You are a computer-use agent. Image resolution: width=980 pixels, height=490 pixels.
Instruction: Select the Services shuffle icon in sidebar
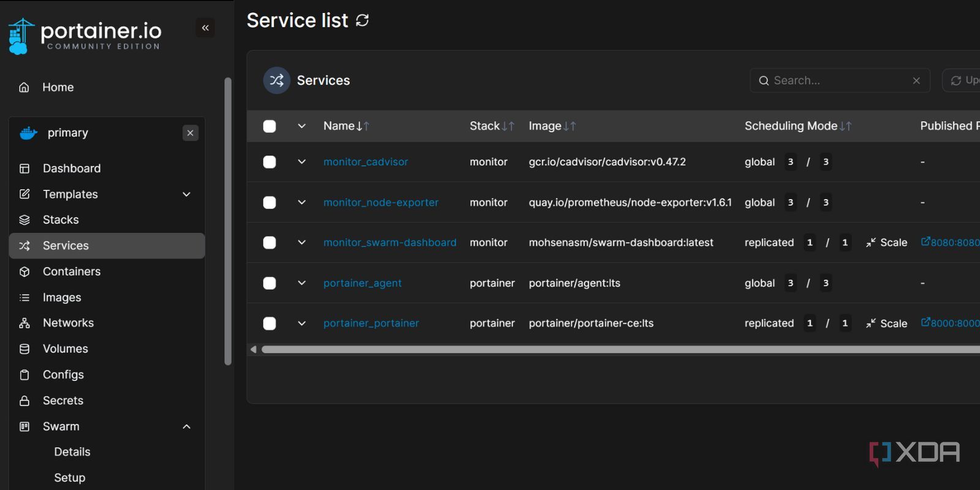coord(24,246)
